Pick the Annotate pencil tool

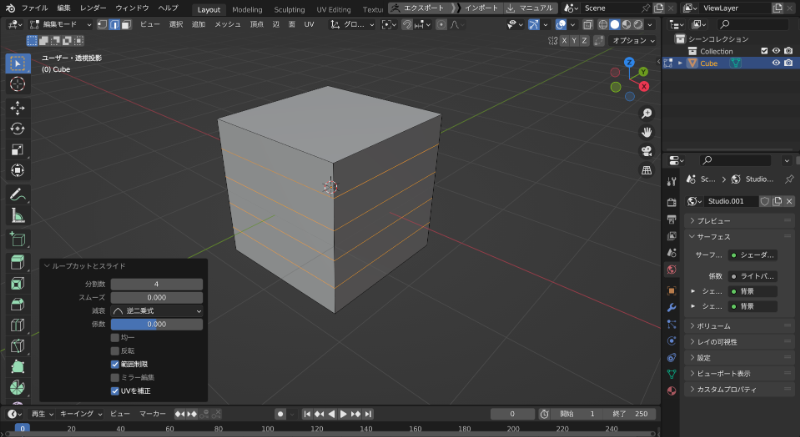pos(17,193)
